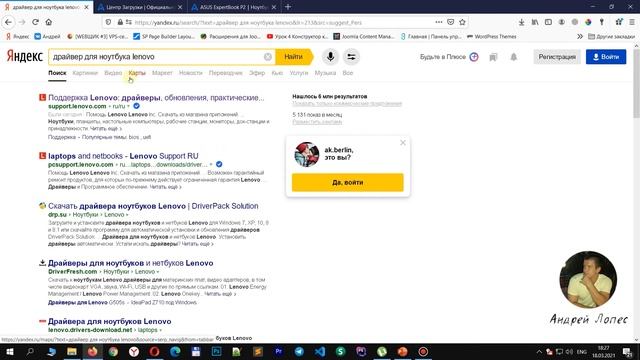The width and height of the screenshot is (640, 360).
Task: Show more bookmarks chevron in toolbar
Action: [x=580, y=36]
